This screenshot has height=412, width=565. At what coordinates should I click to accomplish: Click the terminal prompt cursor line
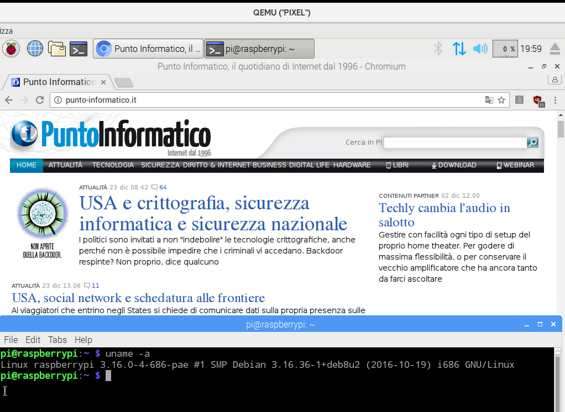(56, 376)
